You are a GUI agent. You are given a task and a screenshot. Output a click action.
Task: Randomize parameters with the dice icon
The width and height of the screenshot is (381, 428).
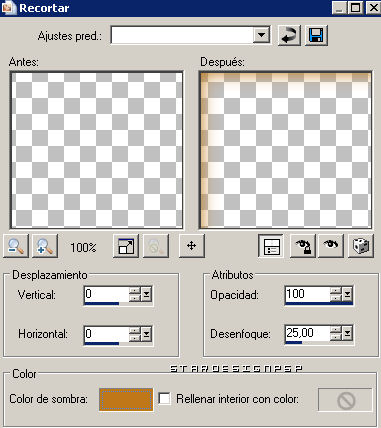tap(360, 246)
